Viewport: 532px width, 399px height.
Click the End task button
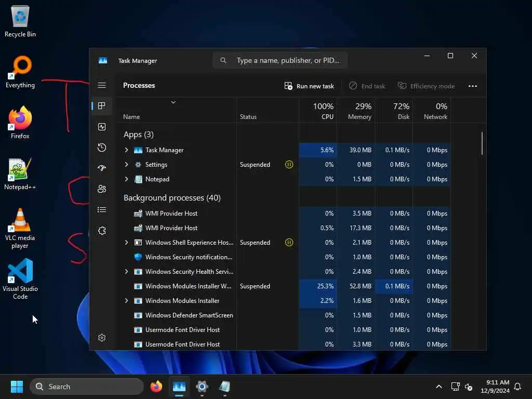click(x=367, y=86)
